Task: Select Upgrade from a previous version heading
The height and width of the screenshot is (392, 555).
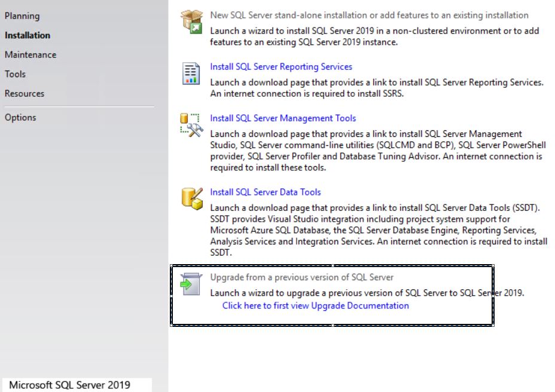Action: pos(301,277)
